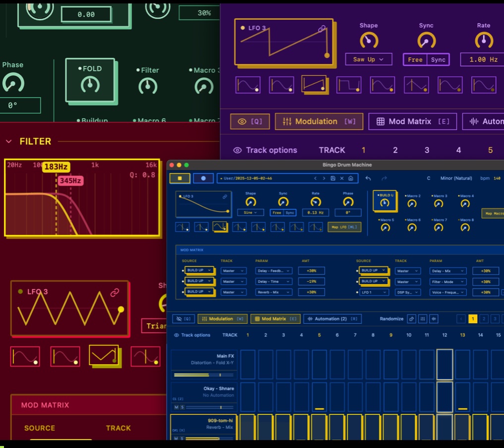The height and width of the screenshot is (448, 504).
Task: Hit the record button in Bingo Drum Machine
Action: 203,178
